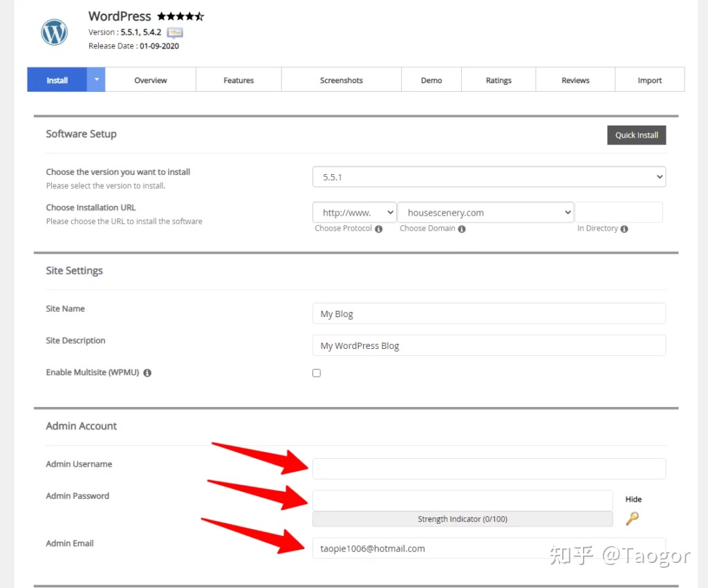Click Hide next to Admin Password
The image size is (708, 588).
coord(633,499)
